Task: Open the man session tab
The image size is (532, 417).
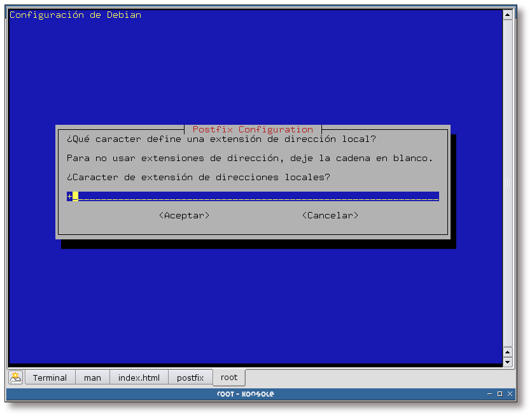Action: 92,378
